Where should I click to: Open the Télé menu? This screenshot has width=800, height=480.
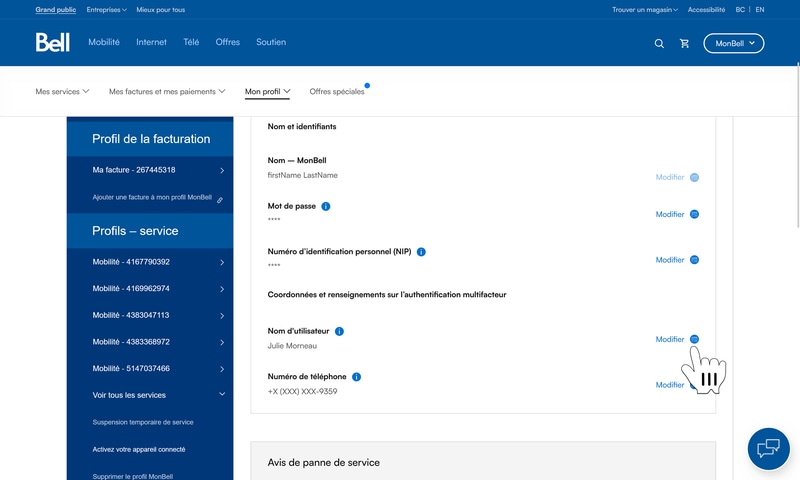(191, 42)
